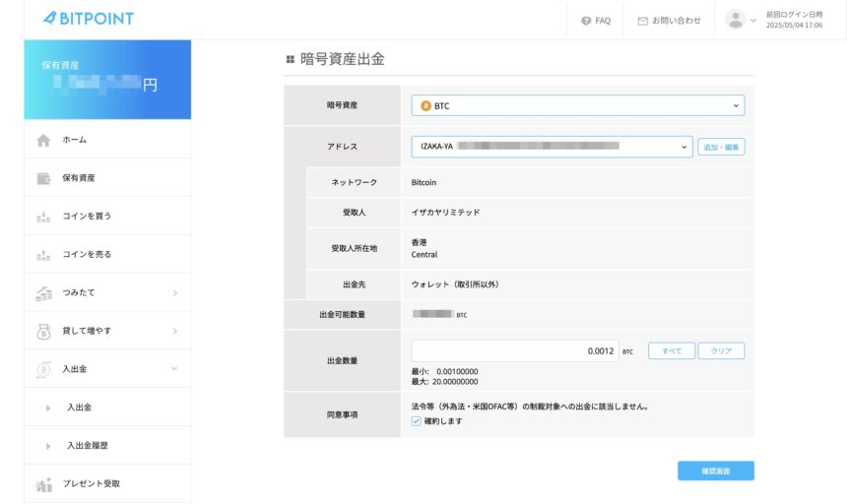Image resolution: width=847 pixels, height=504 pixels.
Task: Select the 入出金 submenu item
Action: coord(107,408)
